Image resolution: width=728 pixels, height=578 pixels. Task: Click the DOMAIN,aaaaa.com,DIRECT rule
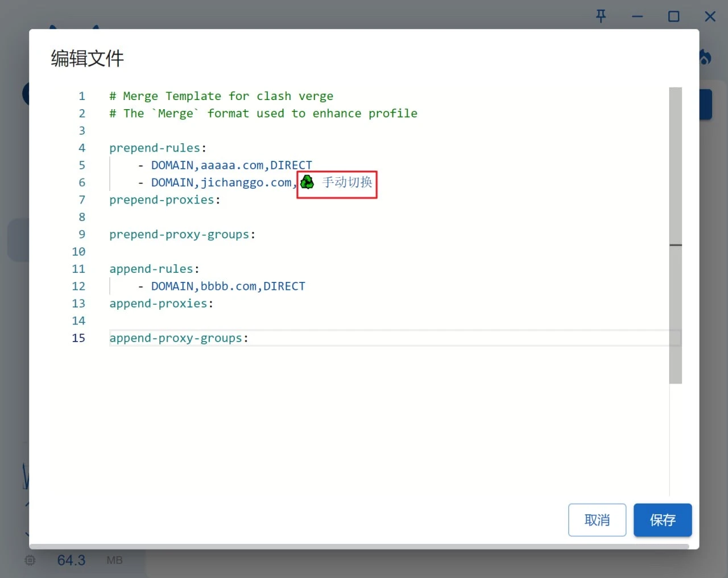(x=231, y=165)
